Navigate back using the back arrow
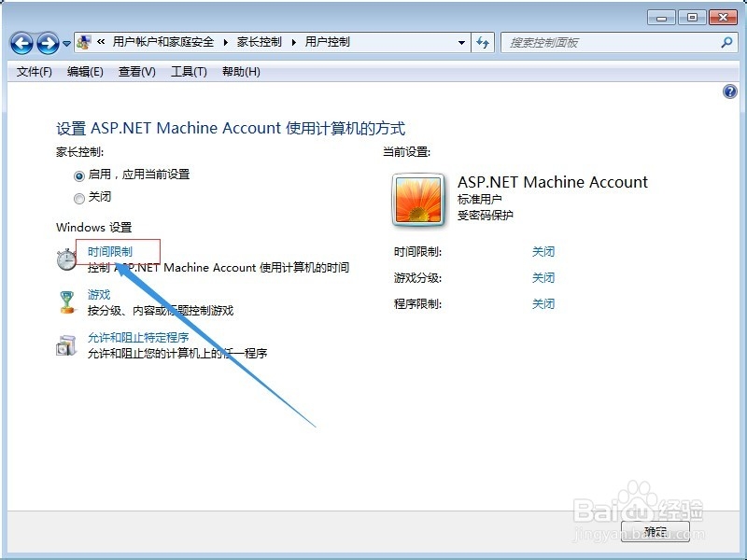Image resolution: width=747 pixels, height=560 pixels. click(x=22, y=43)
